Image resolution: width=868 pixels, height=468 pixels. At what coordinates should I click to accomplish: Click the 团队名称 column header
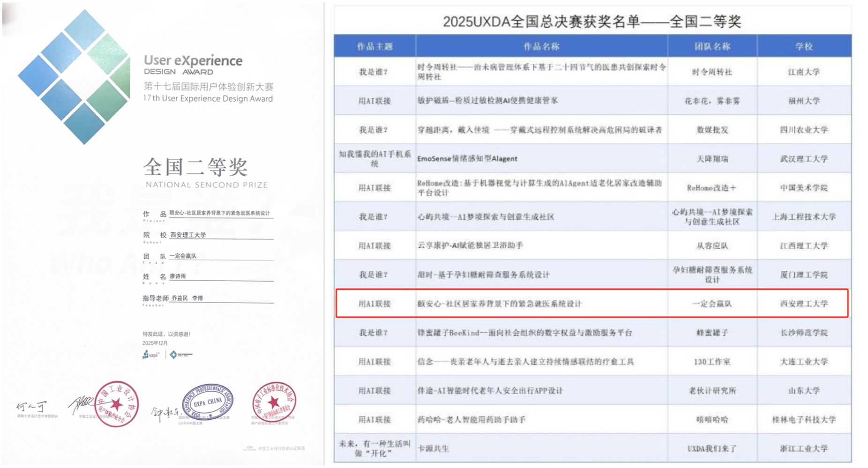[712, 46]
